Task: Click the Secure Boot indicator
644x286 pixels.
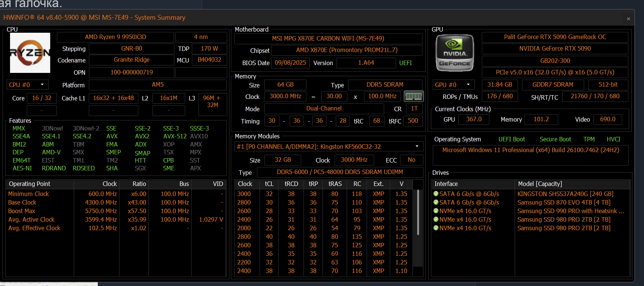Action: pyautogui.click(x=555, y=139)
